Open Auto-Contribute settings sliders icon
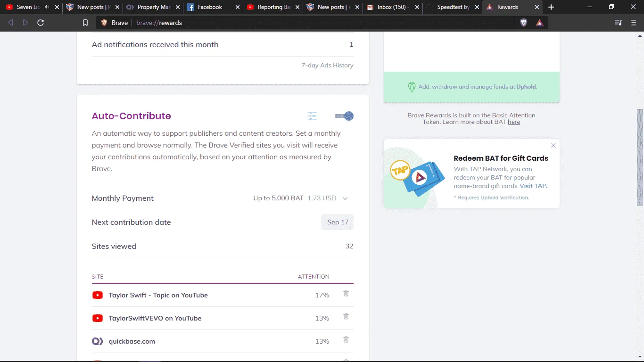Screen dimensions: 644x362 coord(312,116)
